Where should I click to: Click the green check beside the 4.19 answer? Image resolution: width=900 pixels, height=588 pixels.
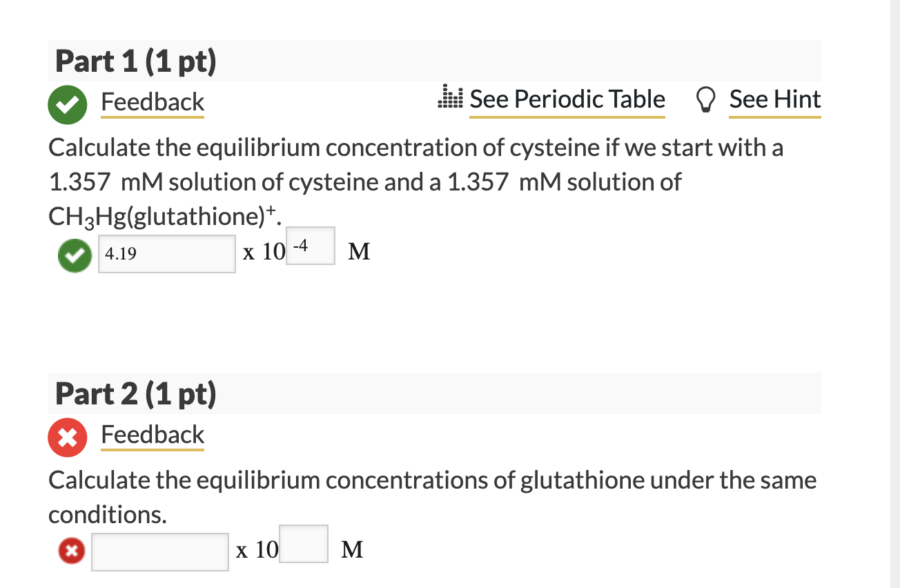tap(74, 255)
